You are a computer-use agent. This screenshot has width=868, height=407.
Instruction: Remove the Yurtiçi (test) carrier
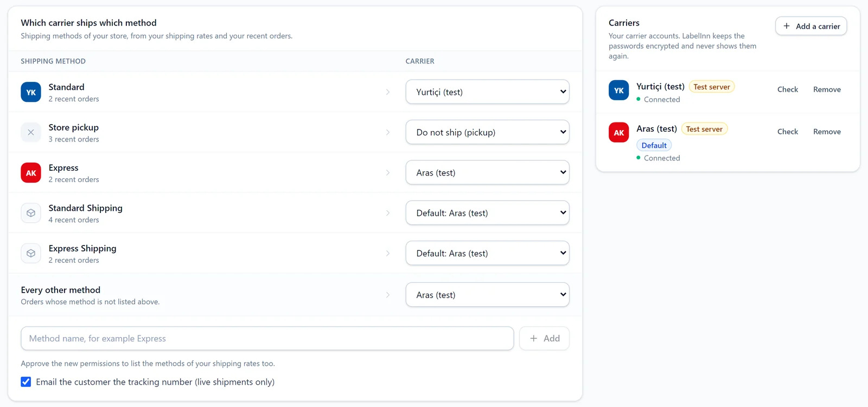point(827,89)
